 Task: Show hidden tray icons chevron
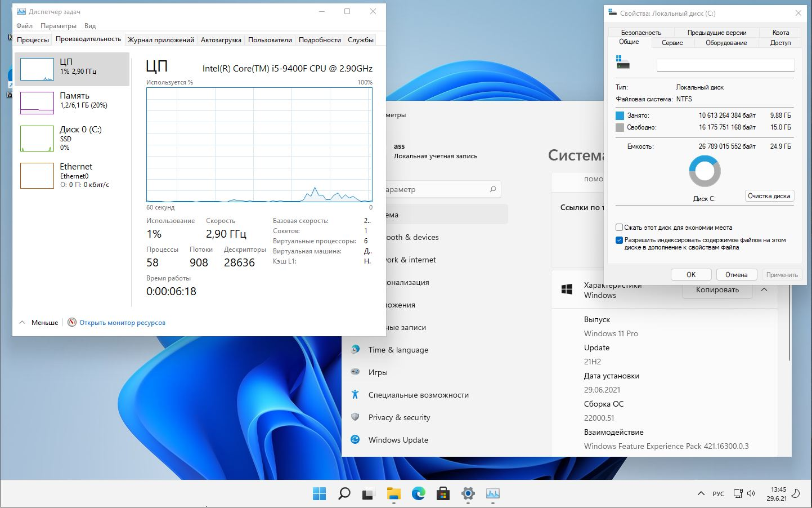click(x=701, y=493)
